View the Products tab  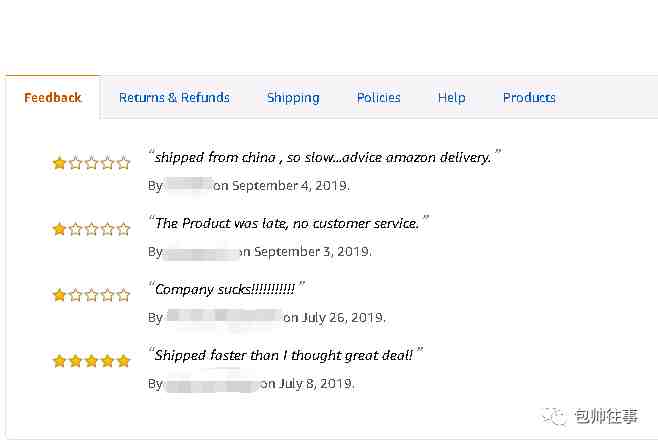(x=529, y=98)
